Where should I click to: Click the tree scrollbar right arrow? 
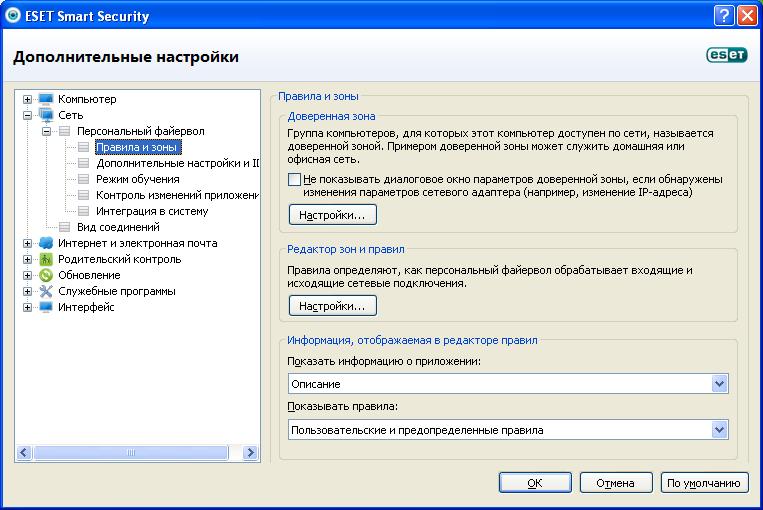250,453
